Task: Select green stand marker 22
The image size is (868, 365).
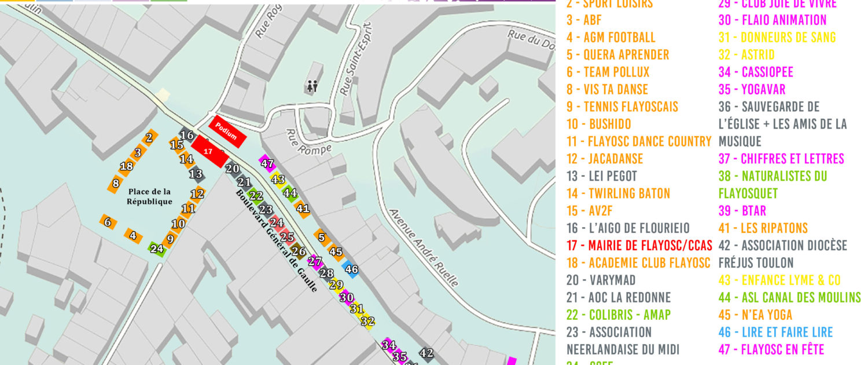Action: [x=255, y=196]
